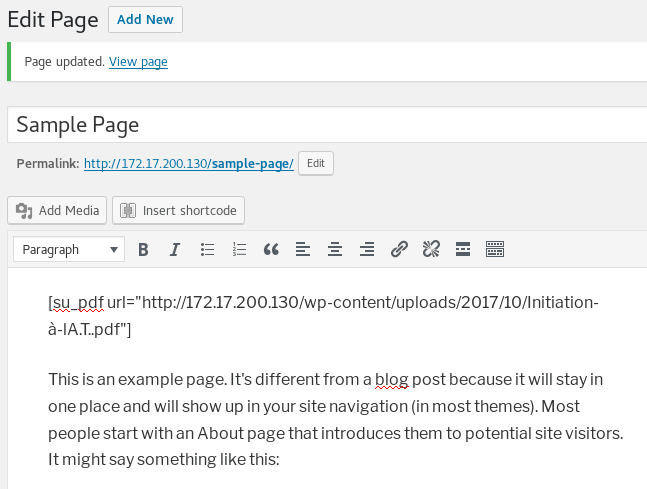Click the Page updated notice text
This screenshot has width=647, height=489.
[x=64, y=62]
